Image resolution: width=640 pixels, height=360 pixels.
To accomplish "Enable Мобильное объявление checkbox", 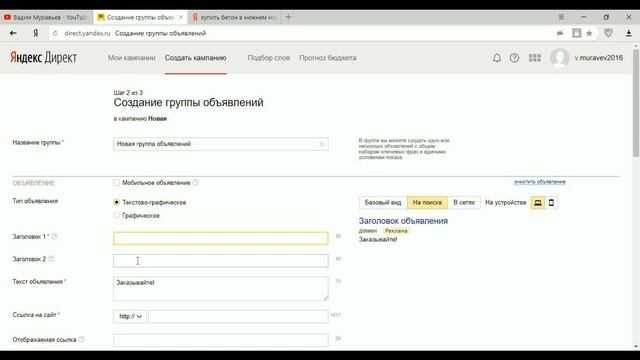I will coord(117,182).
